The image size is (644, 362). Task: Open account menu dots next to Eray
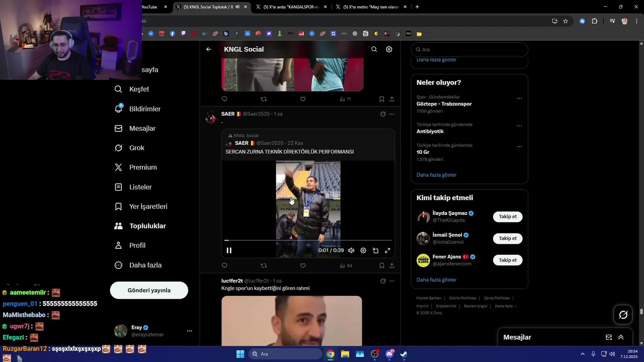[190, 331]
